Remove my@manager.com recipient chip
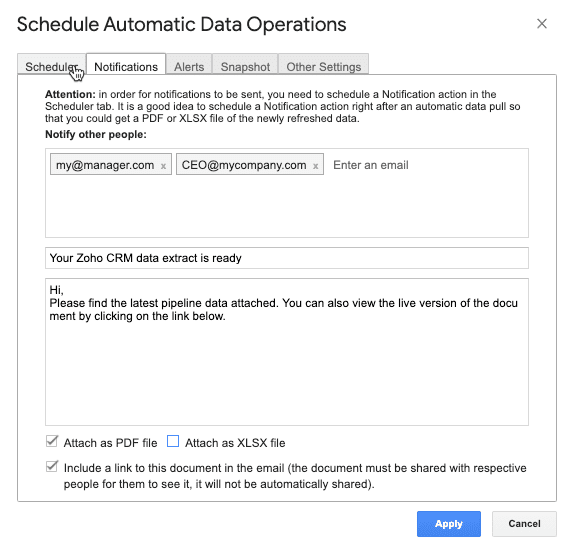The width and height of the screenshot is (568, 550). click(x=163, y=166)
